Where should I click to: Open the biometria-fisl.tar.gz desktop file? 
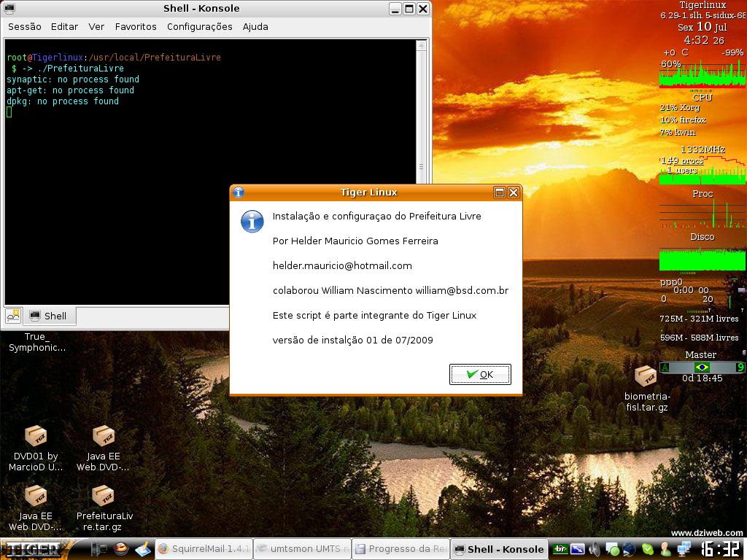click(x=646, y=378)
